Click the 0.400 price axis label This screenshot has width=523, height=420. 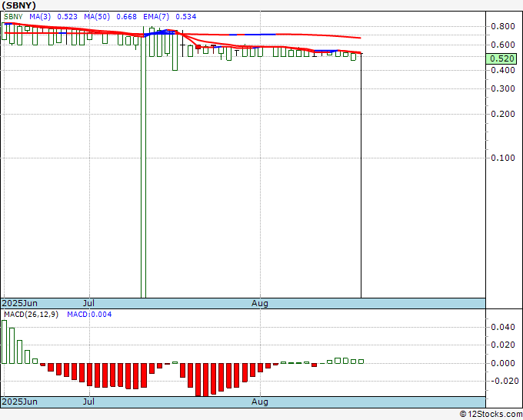(x=503, y=70)
